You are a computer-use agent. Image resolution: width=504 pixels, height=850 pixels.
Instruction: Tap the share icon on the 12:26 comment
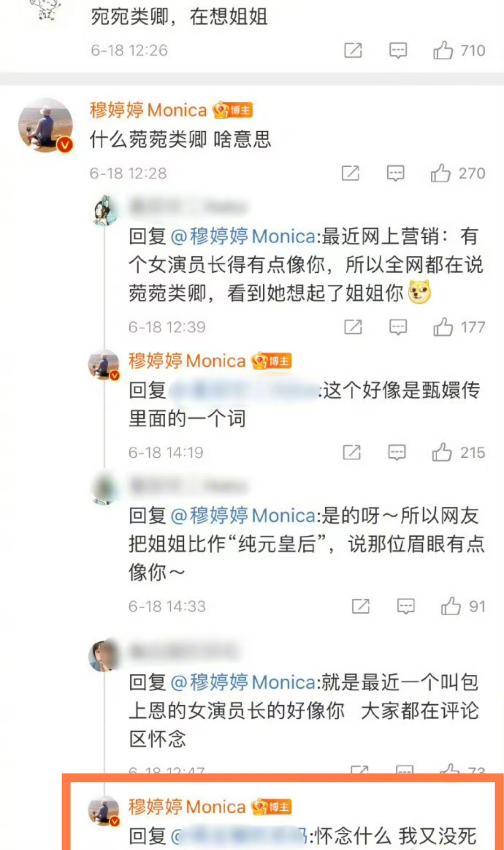click(353, 50)
